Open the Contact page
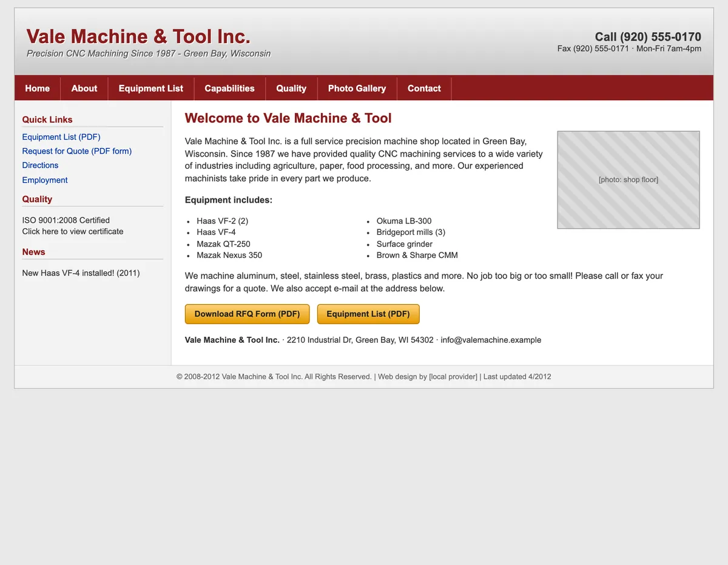Screen dimensions: 728x565 pos(424,89)
